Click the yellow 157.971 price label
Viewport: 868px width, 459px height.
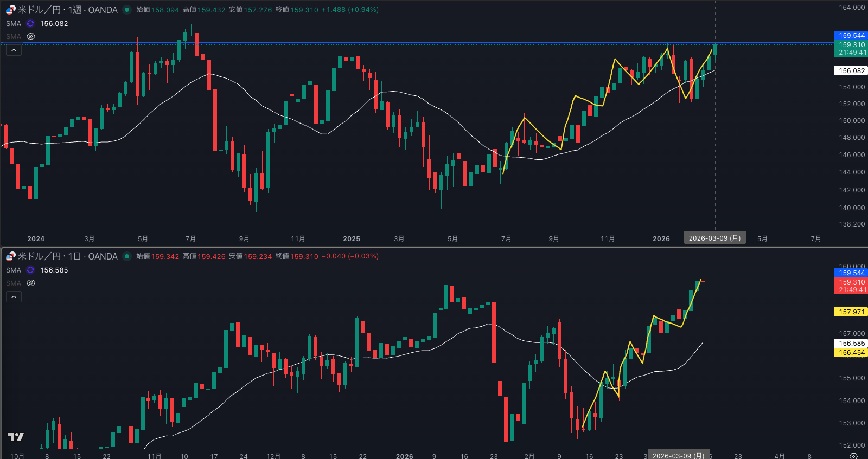[851, 312]
